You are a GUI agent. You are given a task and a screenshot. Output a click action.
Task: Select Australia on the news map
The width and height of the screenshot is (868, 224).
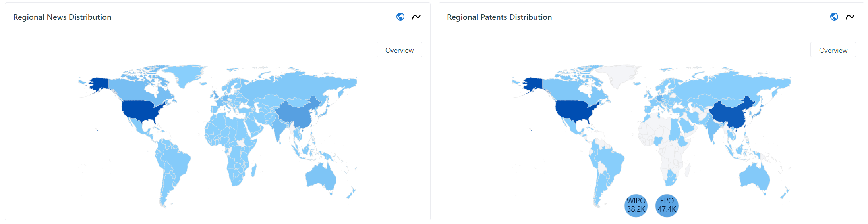pos(321,177)
